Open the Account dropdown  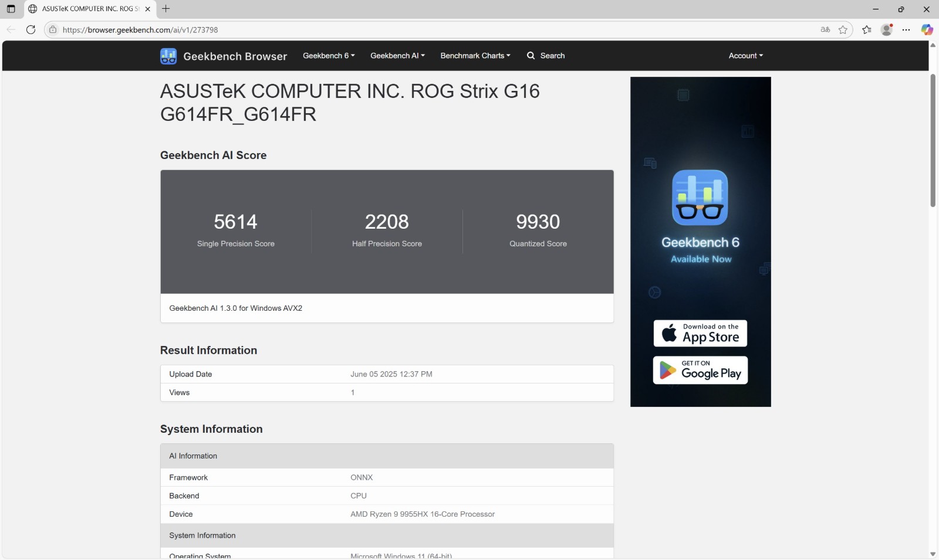click(746, 56)
